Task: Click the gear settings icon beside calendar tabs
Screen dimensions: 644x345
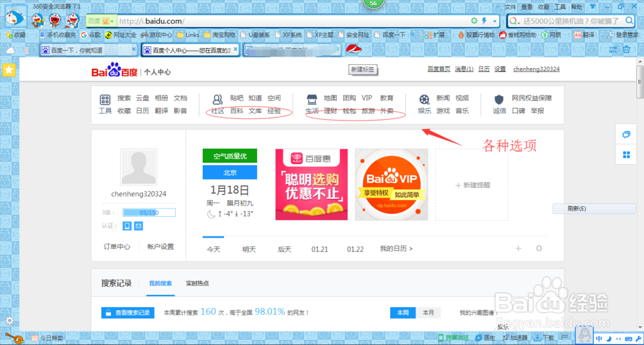Action: point(539,248)
